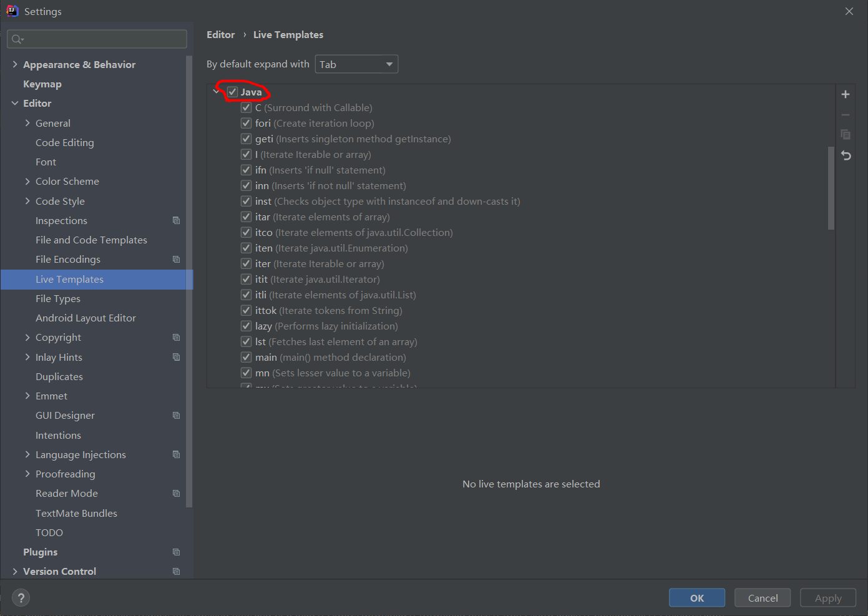
Task: Open Font settings page
Action: pyautogui.click(x=46, y=162)
